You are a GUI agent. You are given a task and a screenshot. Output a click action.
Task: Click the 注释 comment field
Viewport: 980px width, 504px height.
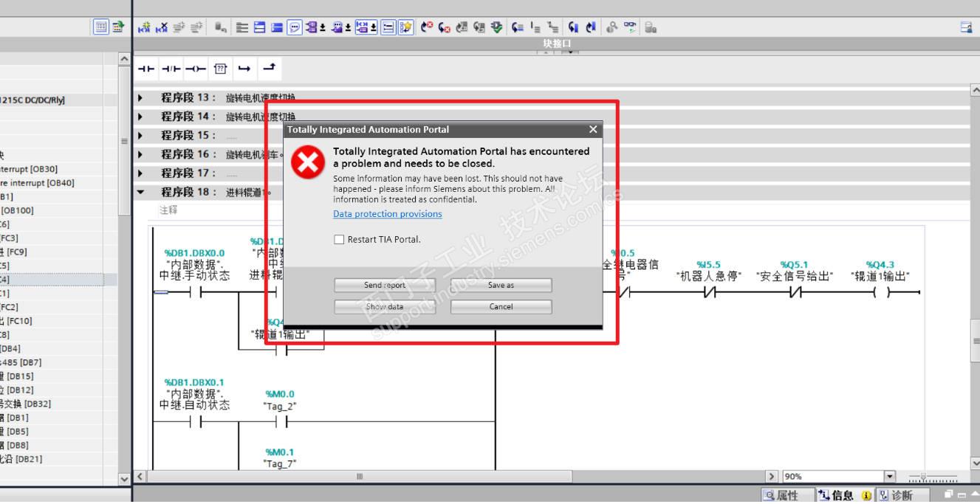(x=169, y=210)
